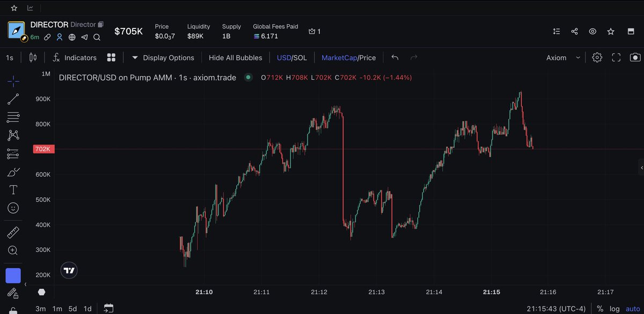This screenshot has height=314, width=644.
Task: Select the horizontal lines Fibonacci tool
Action: [x=13, y=117]
